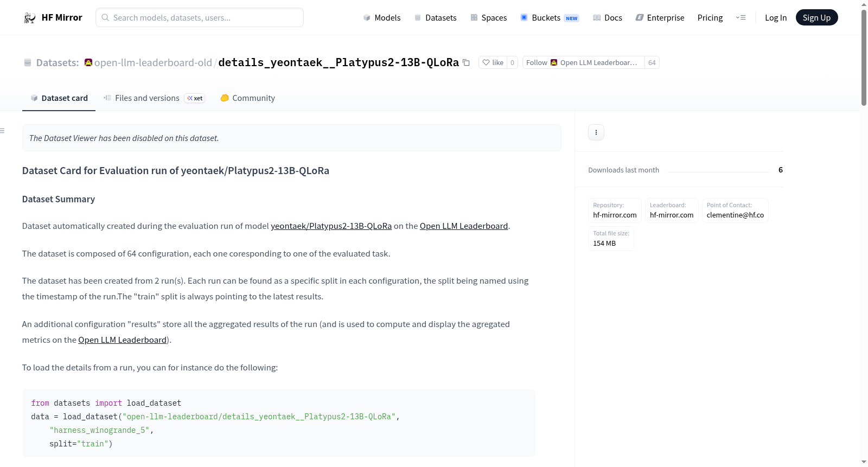Open the Buckets navigation item

click(550, 17)
